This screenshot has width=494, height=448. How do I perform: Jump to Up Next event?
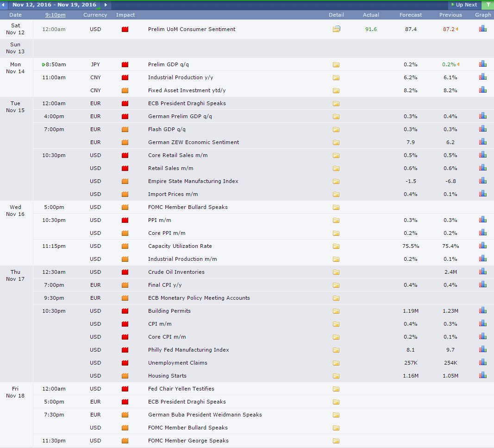click(464, 5)
